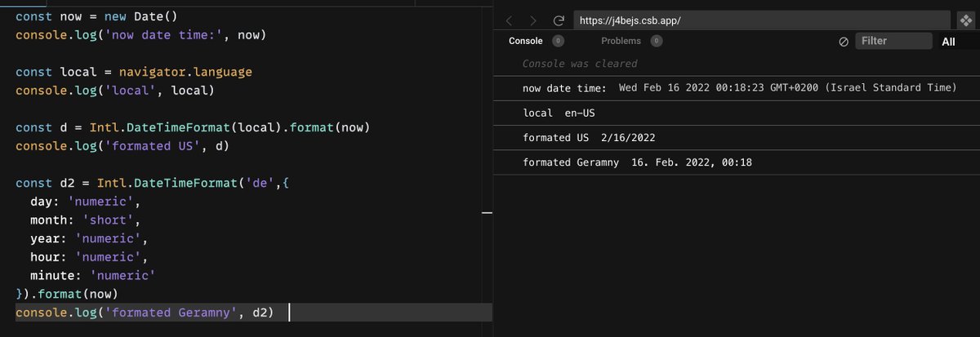Screen dimensions: 980x337
Task: Select the 'local en-US' console output row
Action: [737, 113]
